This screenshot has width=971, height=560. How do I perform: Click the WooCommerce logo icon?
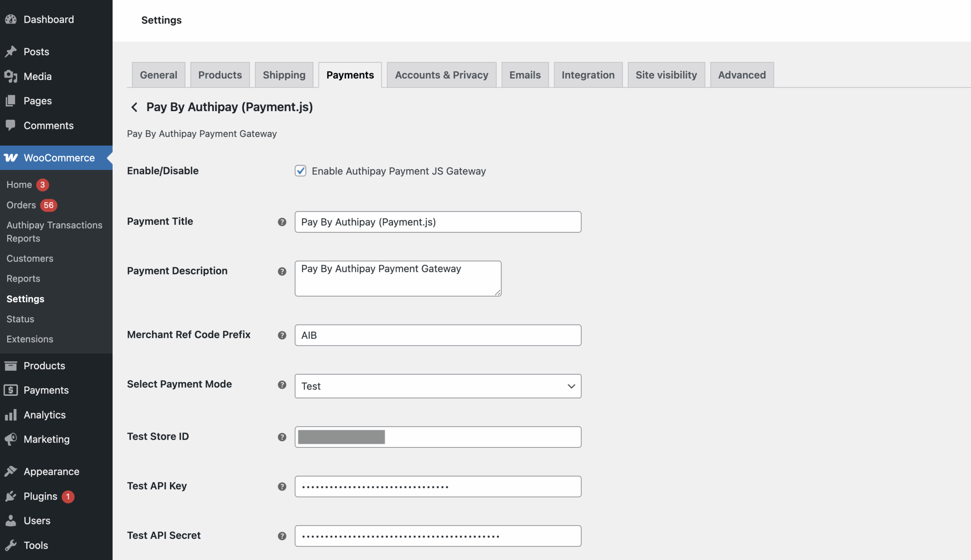[x=11, y=158]
